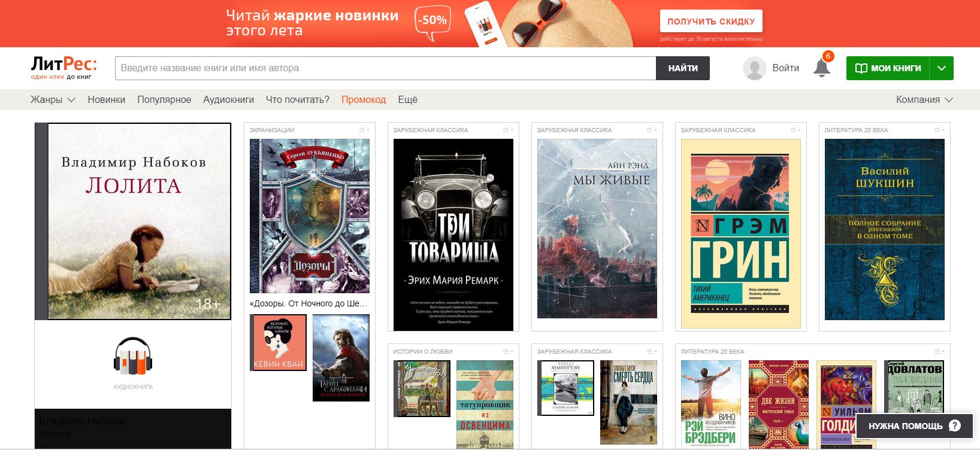
Task: Open the Шукшин card menu icon
Action: pos(939,130)
